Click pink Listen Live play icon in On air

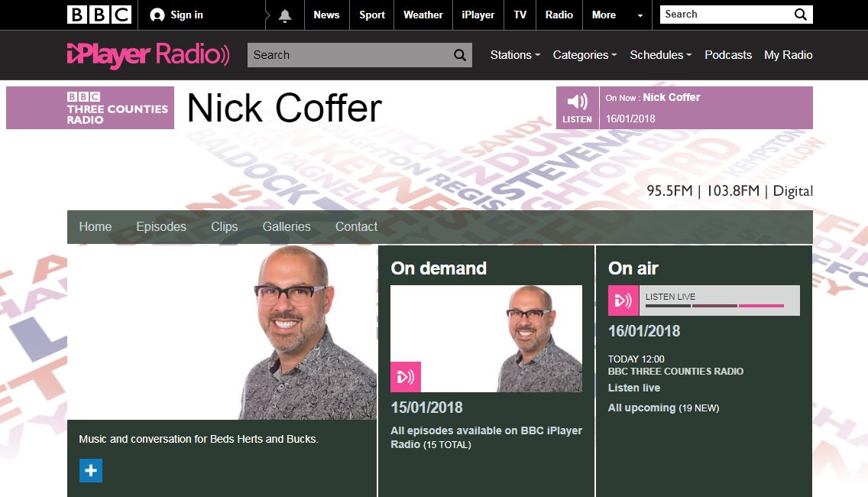click(623, 300)
